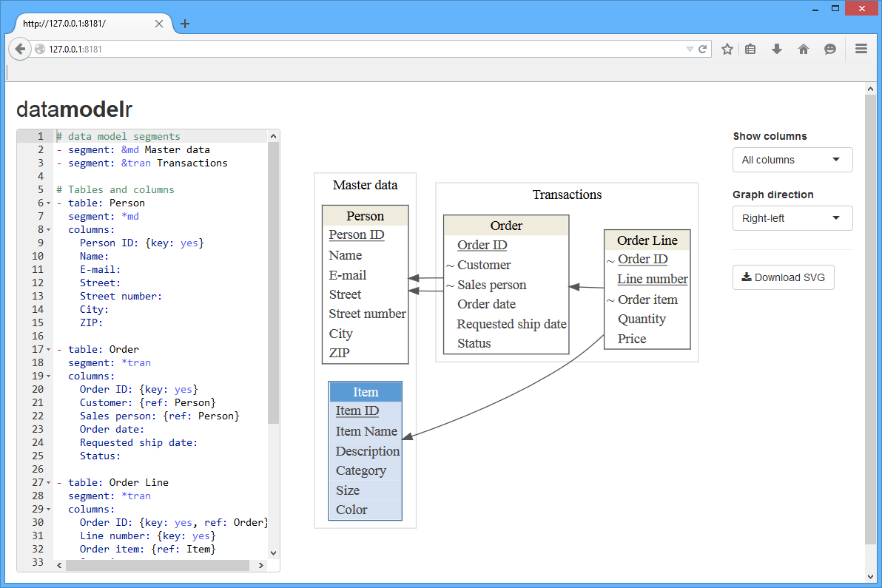Click 'Order item' in the Order Line table
Image resolution: width=882 pixels, height=588 pixels.
click(647, 300)
